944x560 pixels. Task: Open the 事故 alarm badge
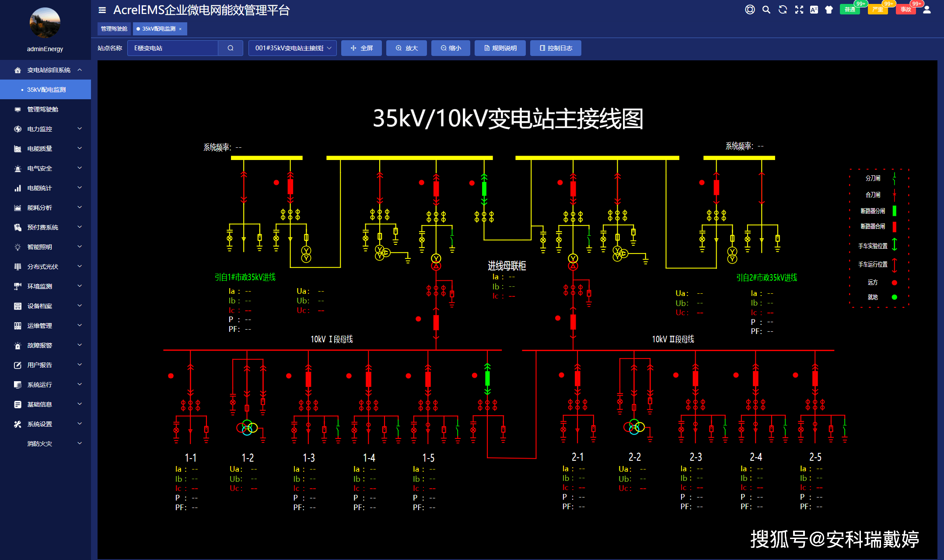(x=906, y=10)
